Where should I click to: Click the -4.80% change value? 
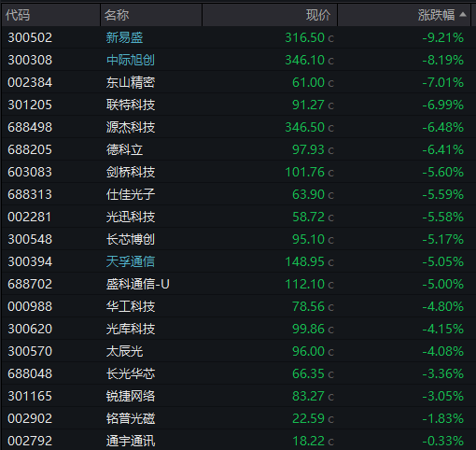[443, 306]
